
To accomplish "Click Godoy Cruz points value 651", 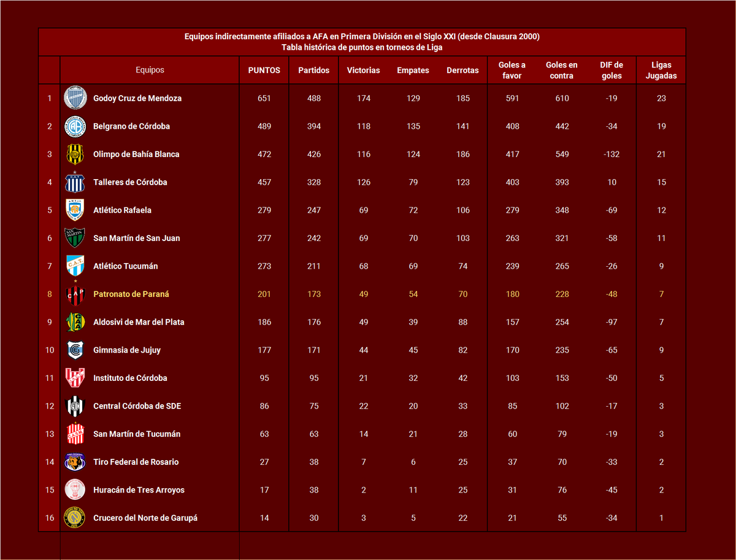I will [x=264, y=98].
